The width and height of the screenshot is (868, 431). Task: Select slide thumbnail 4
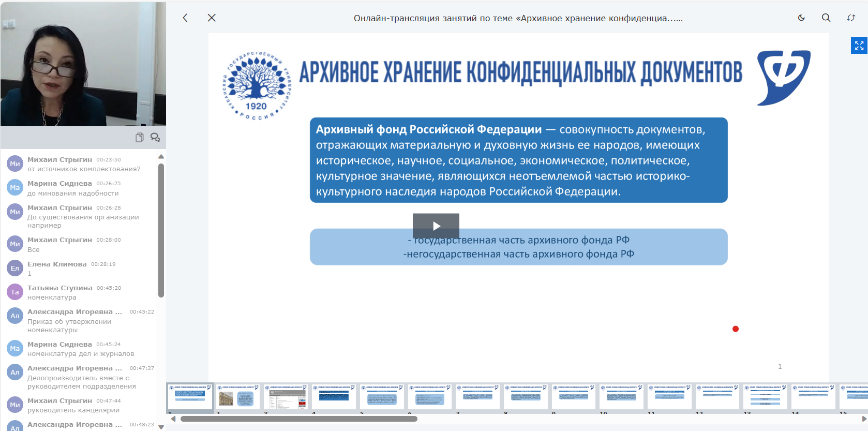(334, 397)
